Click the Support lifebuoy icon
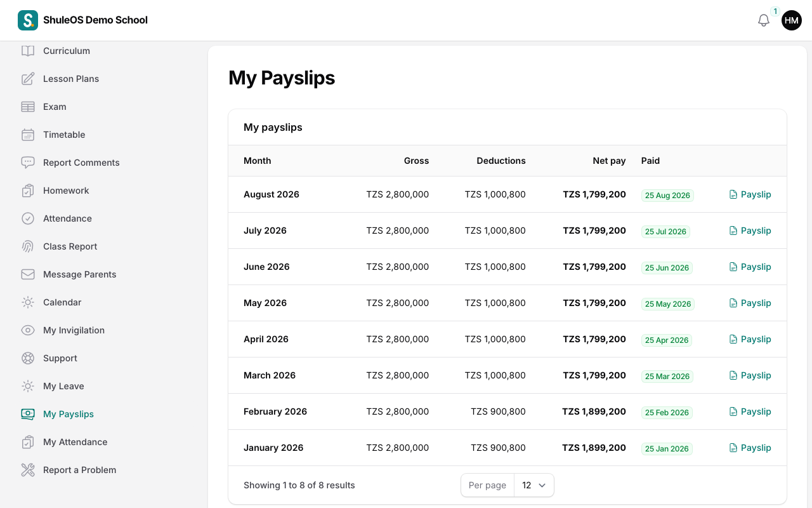 (28, 358)
